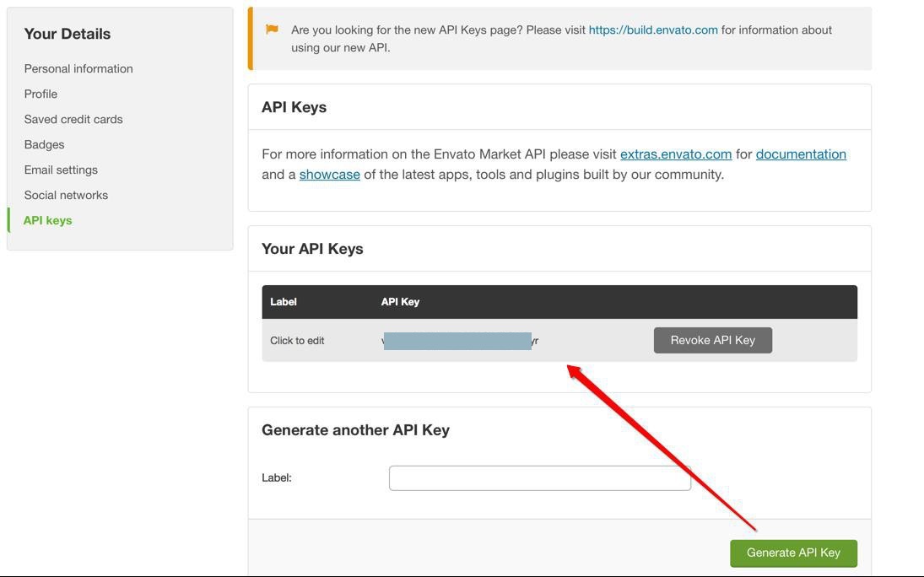Navigate to Social networks
924x577 pixels.
[66, 195]
